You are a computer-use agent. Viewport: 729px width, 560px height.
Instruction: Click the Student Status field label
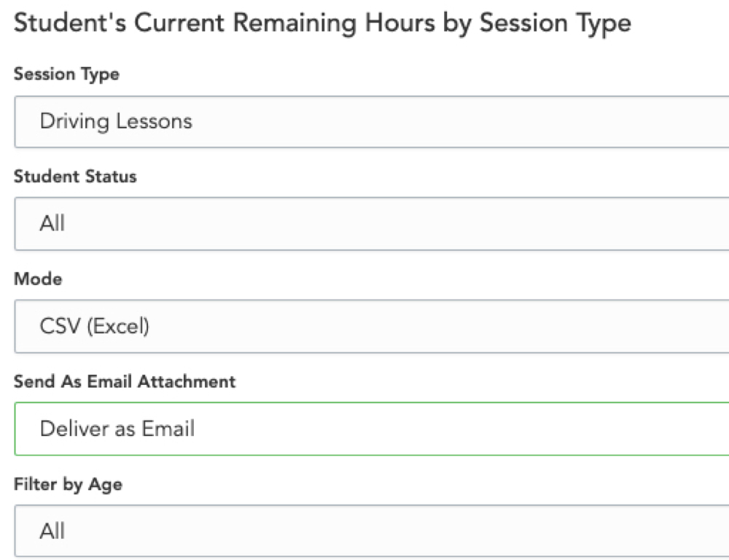pos(75,176)
